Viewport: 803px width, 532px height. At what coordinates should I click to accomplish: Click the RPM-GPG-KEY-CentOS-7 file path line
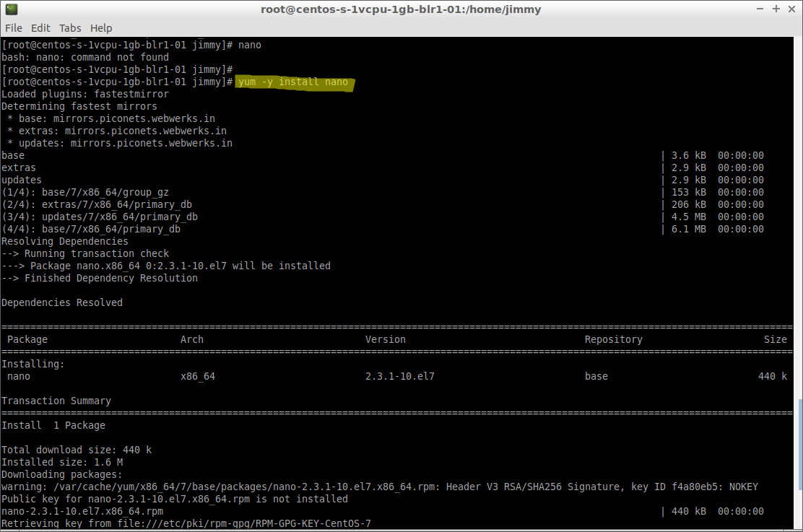[186, 523]
